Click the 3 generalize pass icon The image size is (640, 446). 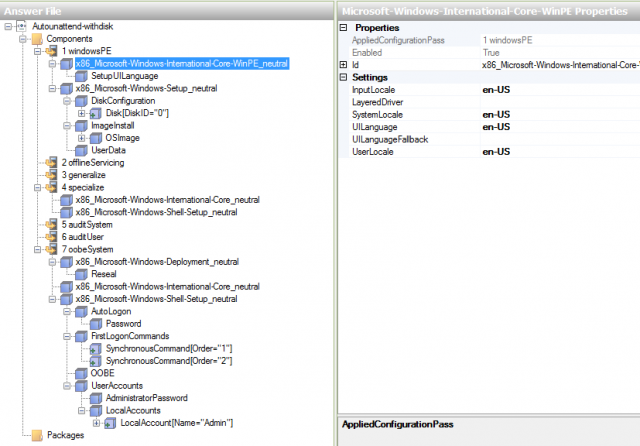pyautogui.click(x=51, y=175)
